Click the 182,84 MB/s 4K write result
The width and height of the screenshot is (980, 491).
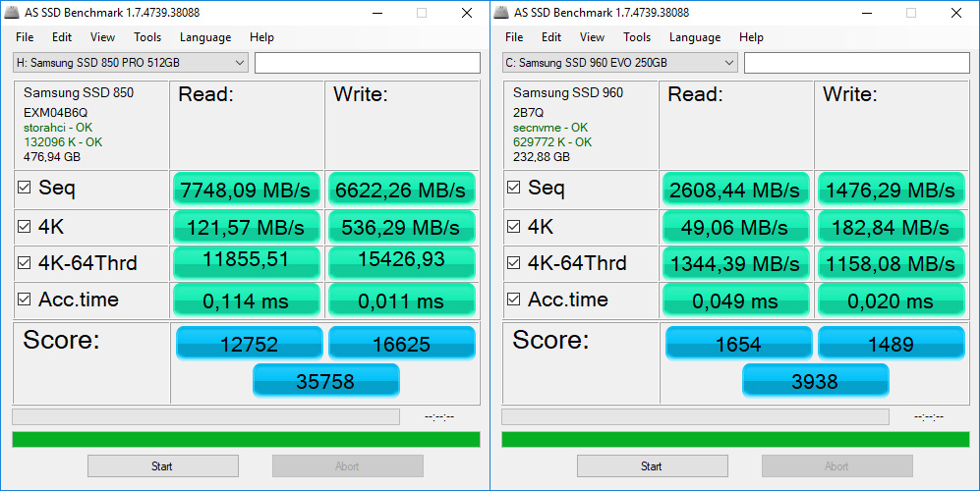pyautogui.click(x=891, y=228)
